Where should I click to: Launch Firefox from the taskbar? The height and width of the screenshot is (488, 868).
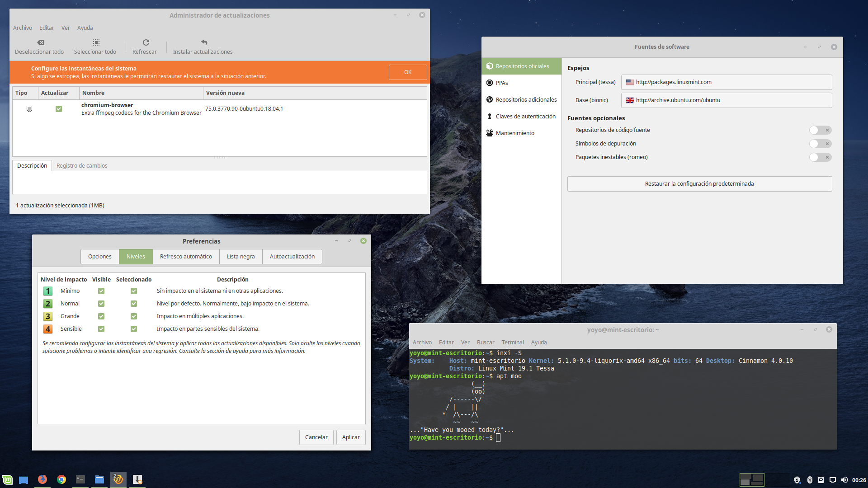tap(42, 479)
